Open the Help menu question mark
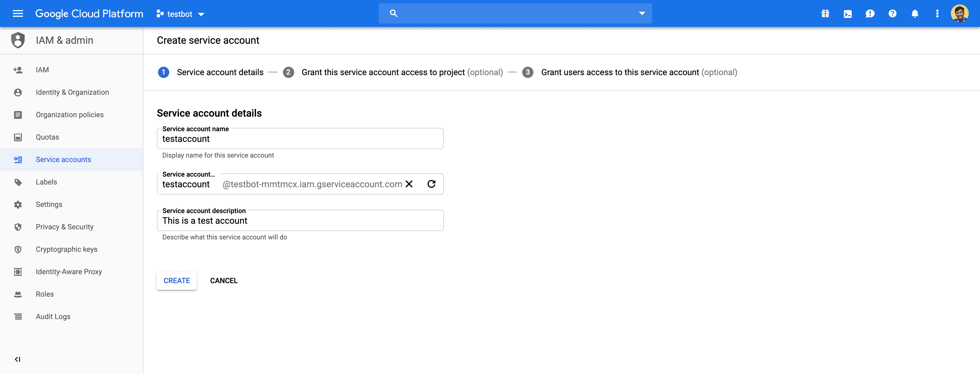This screenshot has width=980, height=374. [893, 13]
